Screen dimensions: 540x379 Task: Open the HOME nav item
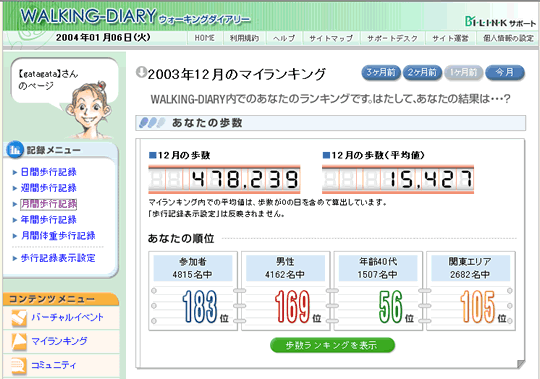pyautogui.click(x=204, y=38)
